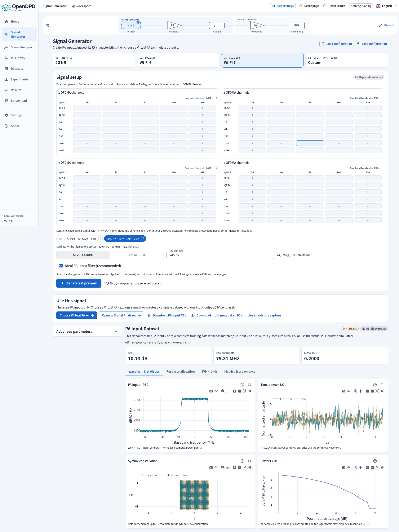This screenshot has width=399, height=532.
Task: Reset axes home icon on Symbol constellation plot
Action: click(x=250, y=467)
